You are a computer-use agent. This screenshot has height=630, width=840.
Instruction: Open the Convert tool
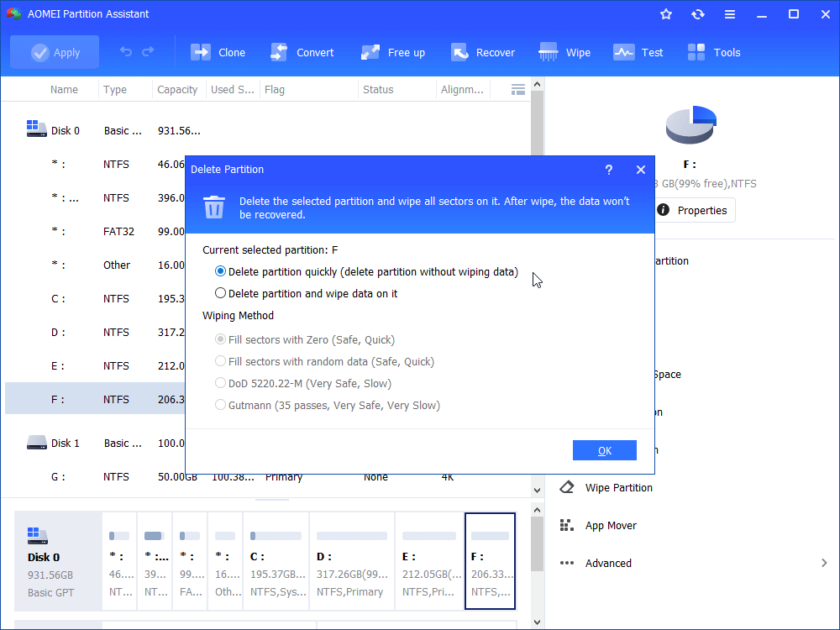pos(302,52)
